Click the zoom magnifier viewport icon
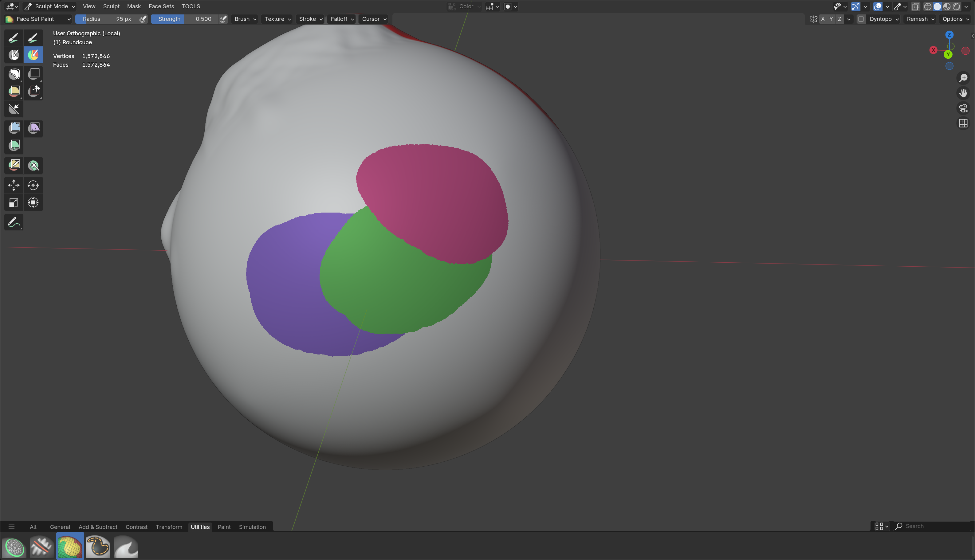 [963, 78]
